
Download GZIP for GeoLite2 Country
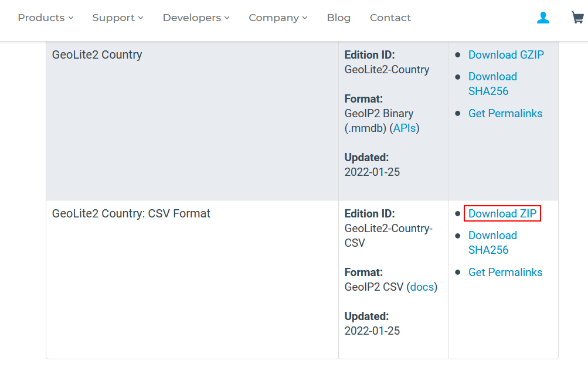pos(506,55)
